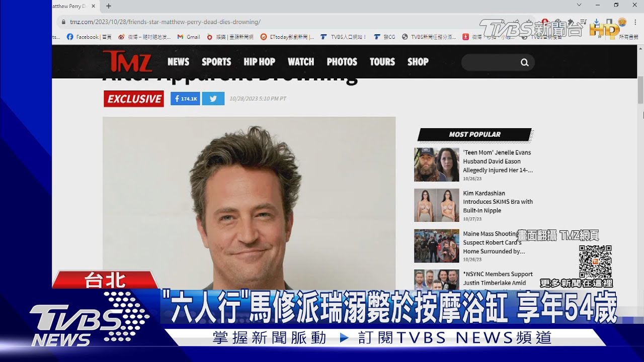
Task: Select the tmz.com URL in address bar
Action: click(x=165, y=22)
